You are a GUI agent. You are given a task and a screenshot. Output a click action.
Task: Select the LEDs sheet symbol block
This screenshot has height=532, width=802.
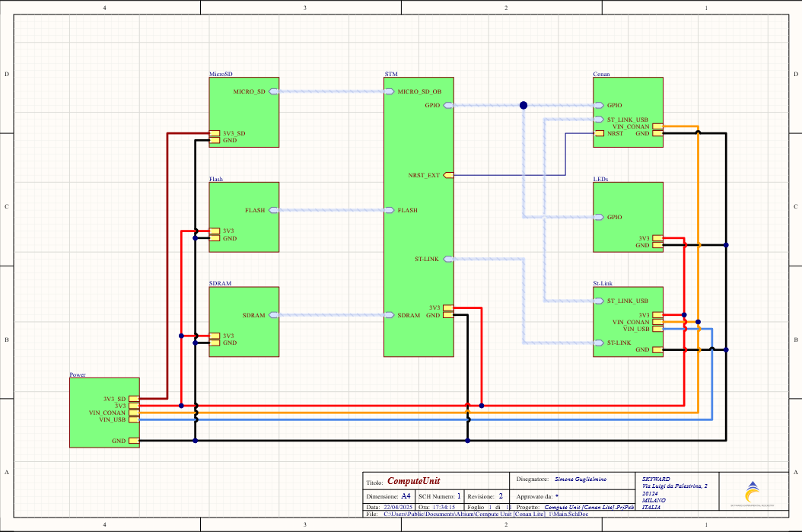628,217
